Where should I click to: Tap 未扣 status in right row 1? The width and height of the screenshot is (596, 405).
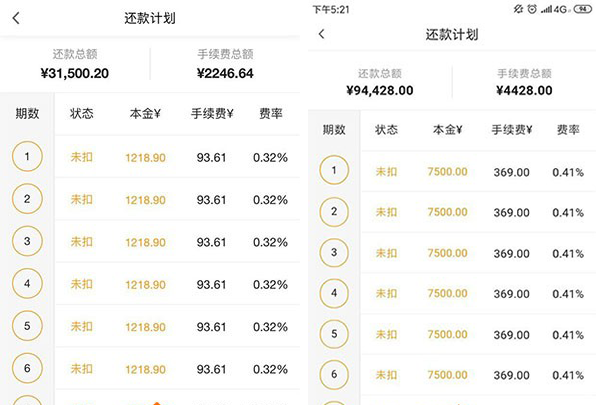386,172
